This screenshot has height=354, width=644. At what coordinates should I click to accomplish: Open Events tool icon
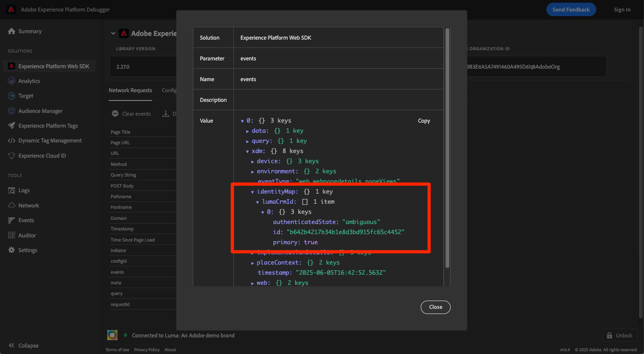click(x=12, y=220)
